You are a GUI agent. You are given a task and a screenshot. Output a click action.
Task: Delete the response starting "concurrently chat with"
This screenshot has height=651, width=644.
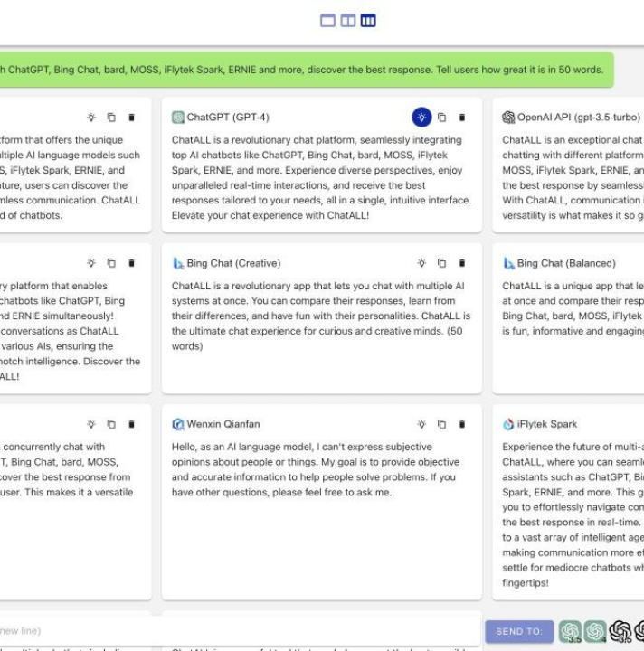(x=131, y=424)
